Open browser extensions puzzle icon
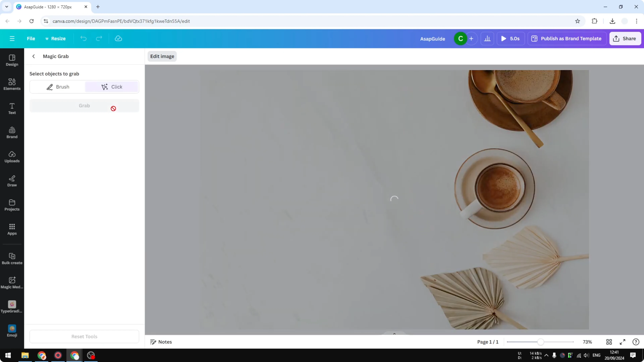Screen dimensions: 644x362 coord(594,21)
